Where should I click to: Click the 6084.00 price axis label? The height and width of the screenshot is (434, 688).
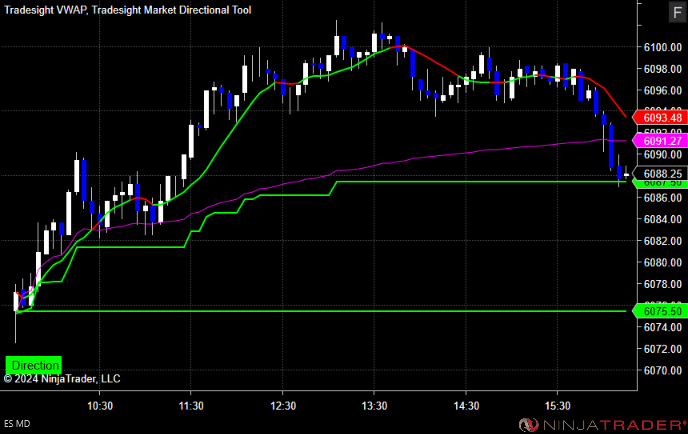(663, 219)
